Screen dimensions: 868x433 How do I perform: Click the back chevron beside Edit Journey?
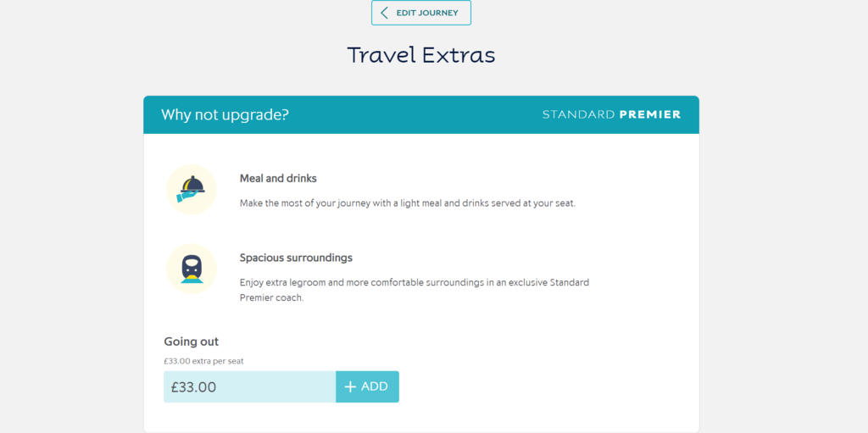pos(384,13)
